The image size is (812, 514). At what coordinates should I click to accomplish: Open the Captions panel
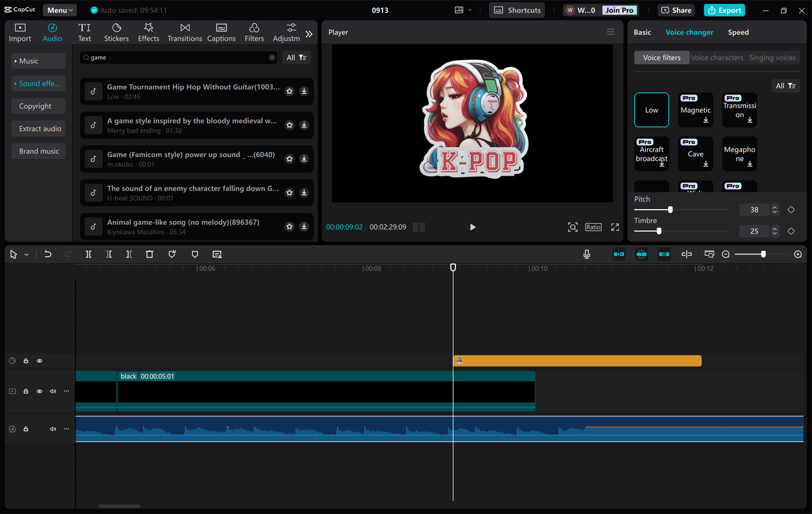pyautogui.click(x=221, y=32)
